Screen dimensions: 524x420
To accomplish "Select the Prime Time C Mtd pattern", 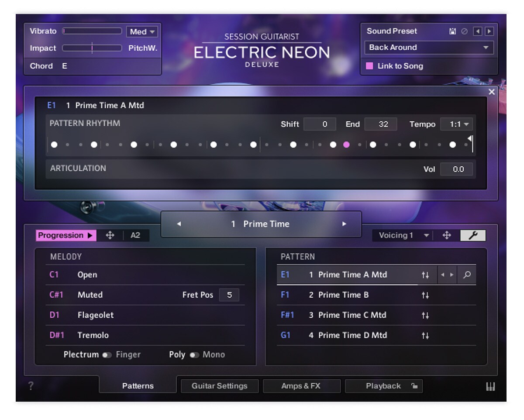I will click(376, 315).
